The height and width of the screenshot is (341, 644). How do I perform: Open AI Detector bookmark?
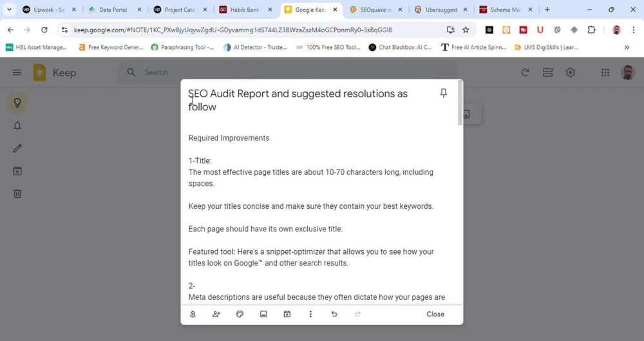coord(255,47)
